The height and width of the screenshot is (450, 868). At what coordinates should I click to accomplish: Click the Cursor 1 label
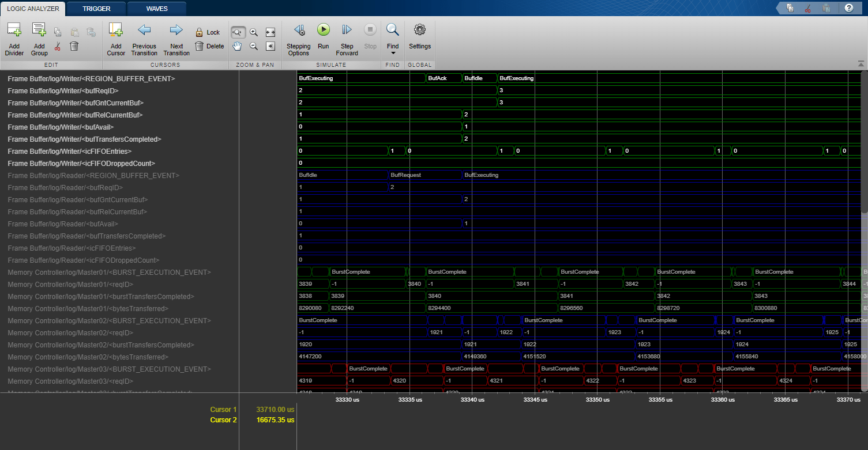coord(223,410)
